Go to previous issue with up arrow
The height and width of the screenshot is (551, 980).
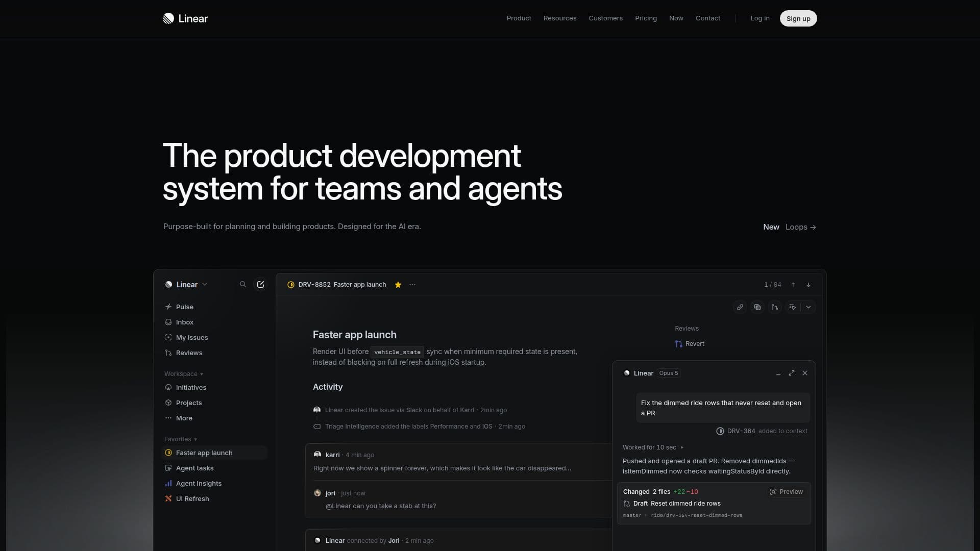[793, 285]
